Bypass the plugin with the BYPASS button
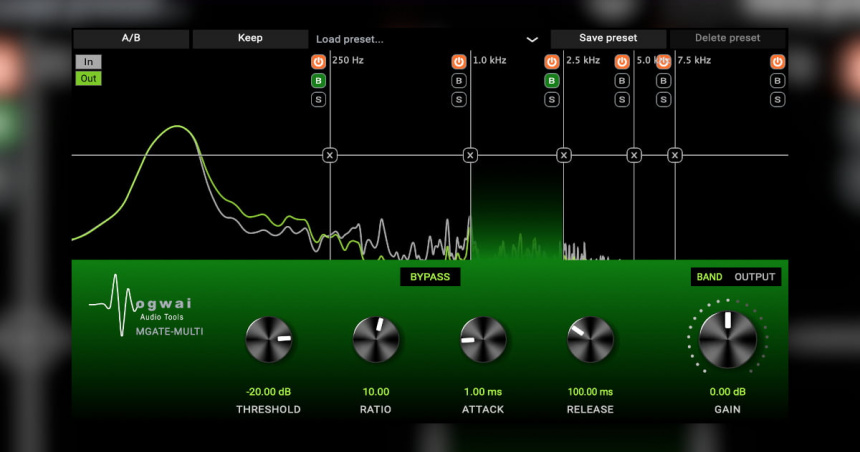 point(430,277)
